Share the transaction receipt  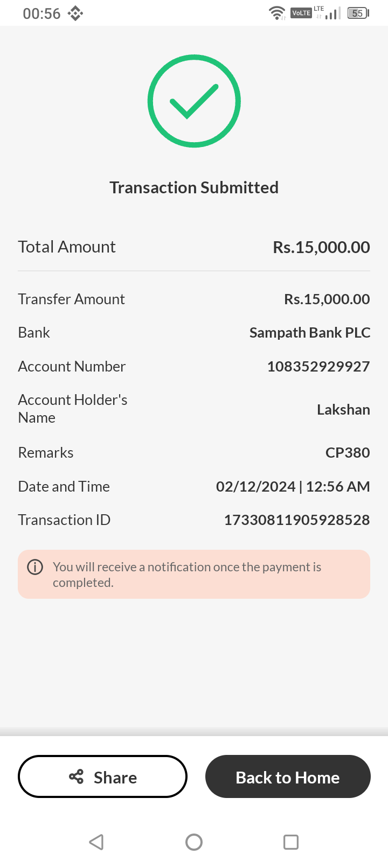click(102, 776)
